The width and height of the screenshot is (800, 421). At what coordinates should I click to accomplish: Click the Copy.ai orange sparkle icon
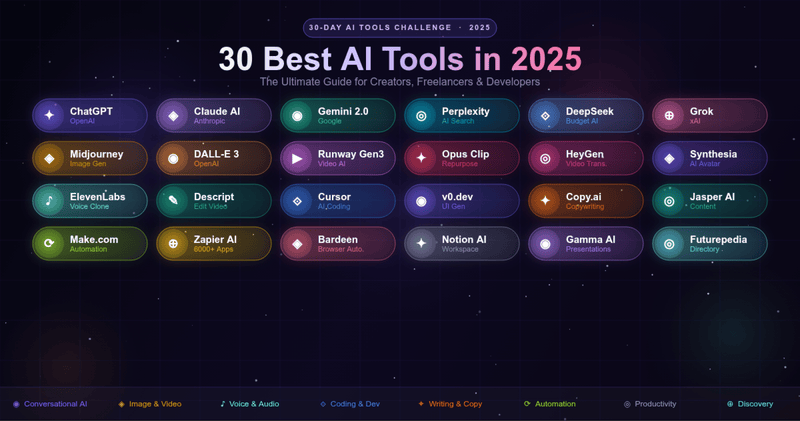[545, 201]
